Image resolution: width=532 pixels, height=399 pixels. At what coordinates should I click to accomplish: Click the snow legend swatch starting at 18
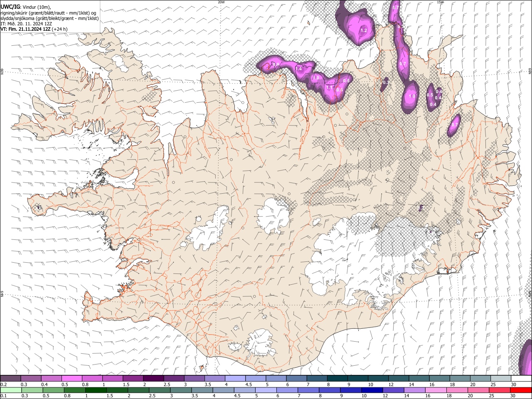(459, 378)
